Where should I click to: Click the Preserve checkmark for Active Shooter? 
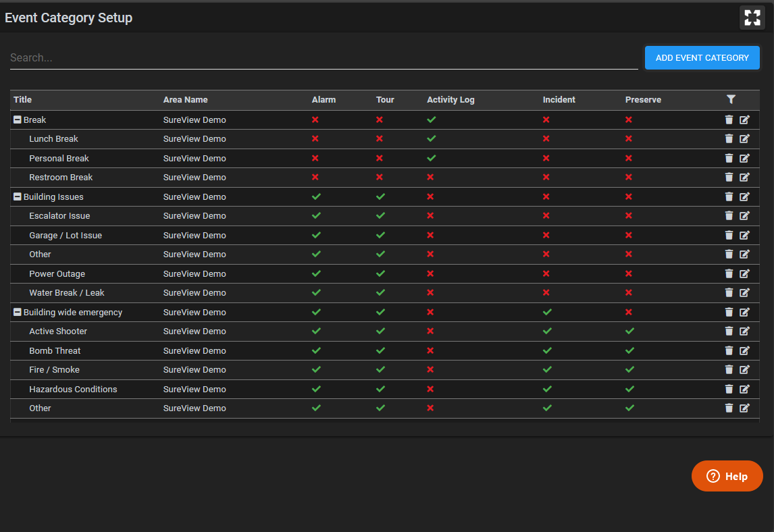(x=630, y=331)
